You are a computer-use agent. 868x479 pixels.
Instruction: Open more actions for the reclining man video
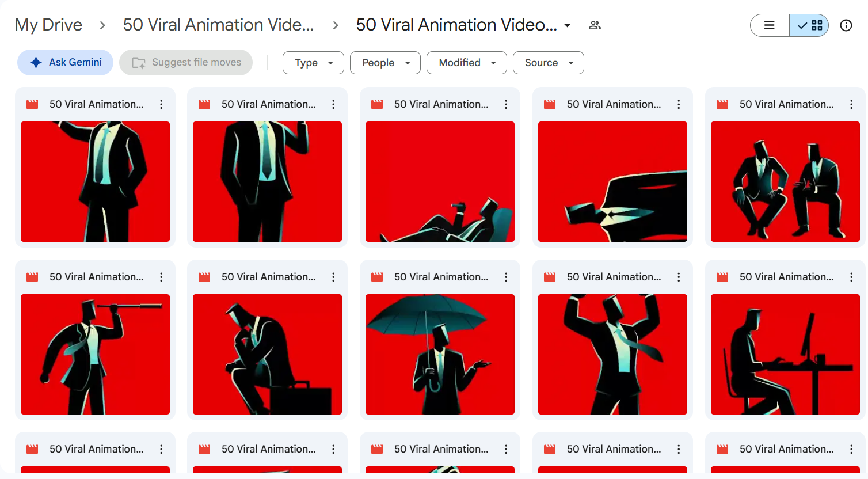click(506, 104)
